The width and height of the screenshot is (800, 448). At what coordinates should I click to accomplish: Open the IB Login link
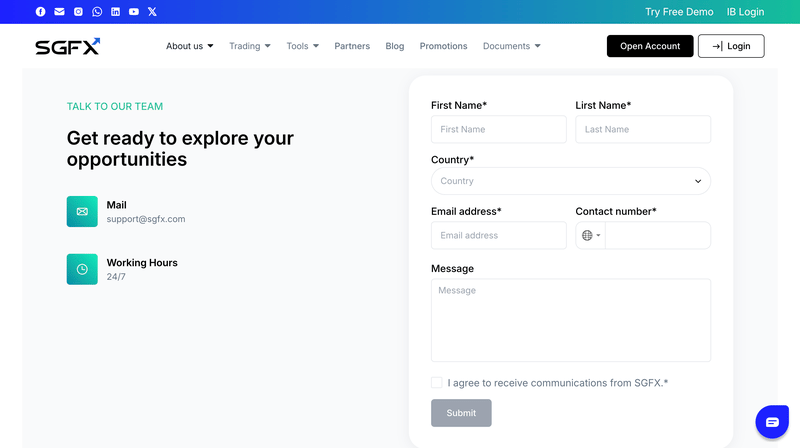coord(745,12)
